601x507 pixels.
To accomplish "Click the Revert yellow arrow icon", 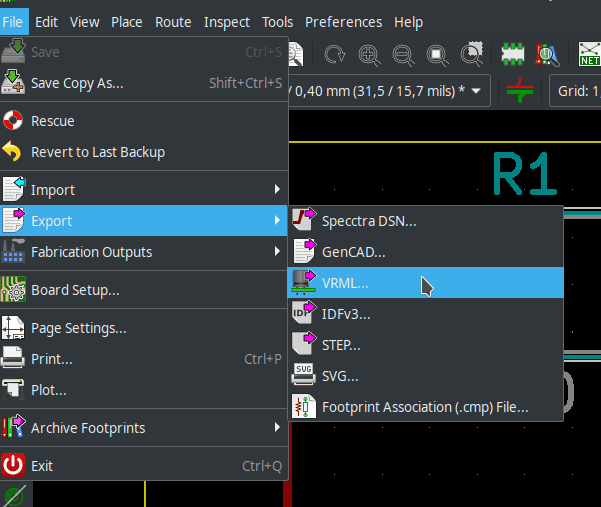I will click(12, 152).
